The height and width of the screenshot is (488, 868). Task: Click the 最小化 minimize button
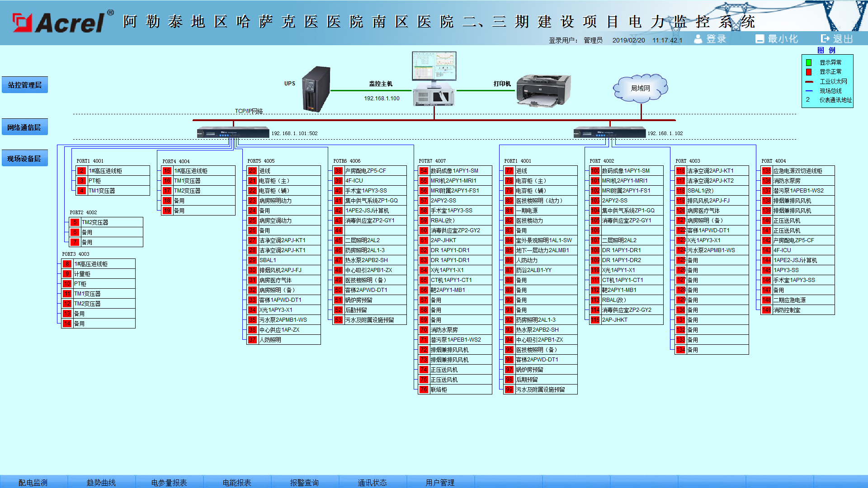pos(777,39)
